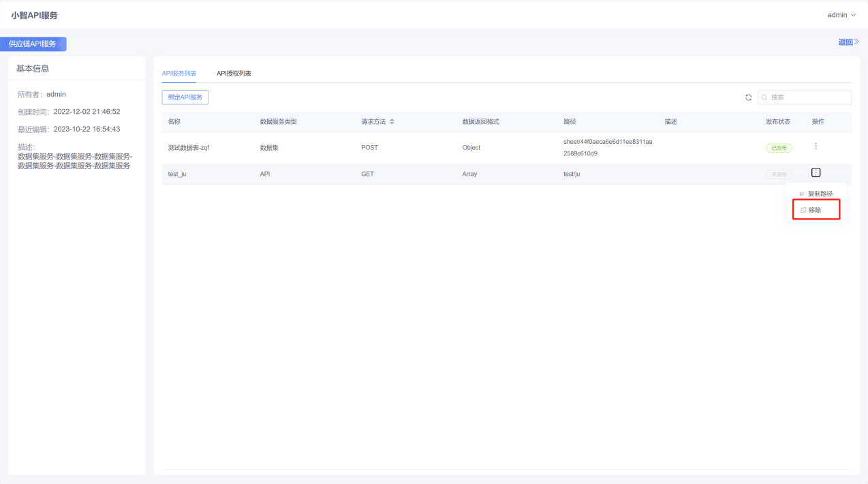Click the creation time 2022-12-02 21:46:52
Screen dimensions: 868x484
(87, 111)
